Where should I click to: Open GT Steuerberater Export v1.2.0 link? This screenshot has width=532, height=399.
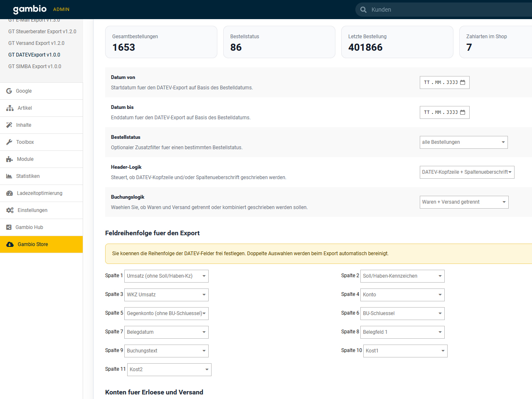(x=42, y=32)
